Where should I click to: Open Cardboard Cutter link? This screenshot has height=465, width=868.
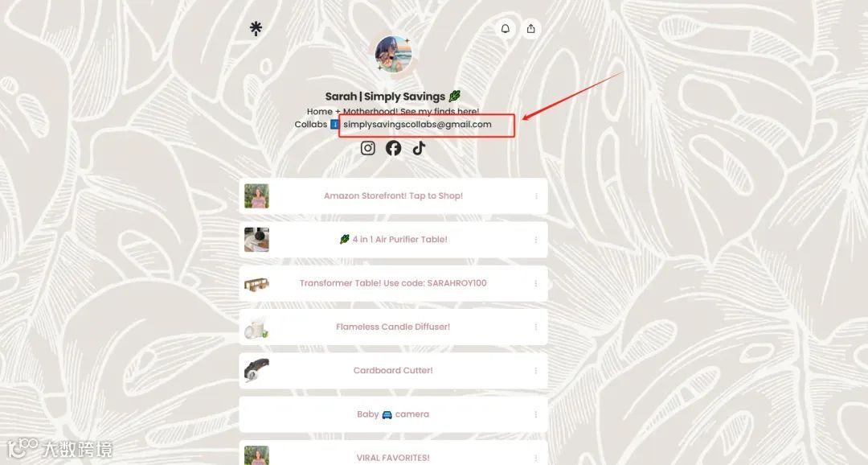click(x=393, y=370)
